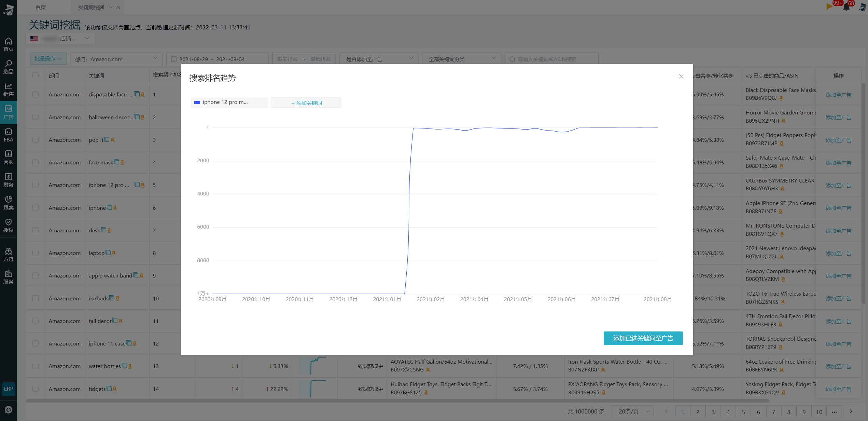
Task: Toggle the select-all checkbox in table header
Action: pyautogui.click(x=36, y=76)
